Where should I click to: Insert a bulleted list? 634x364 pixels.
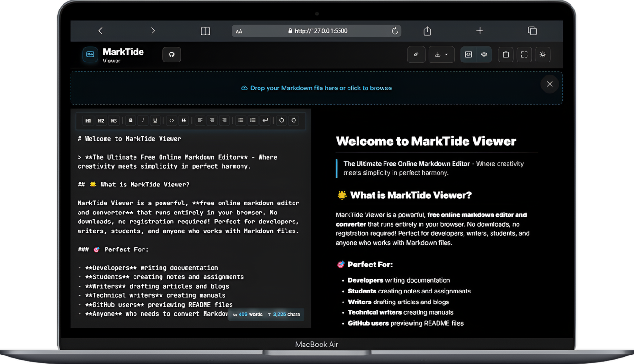pos(241,121)
